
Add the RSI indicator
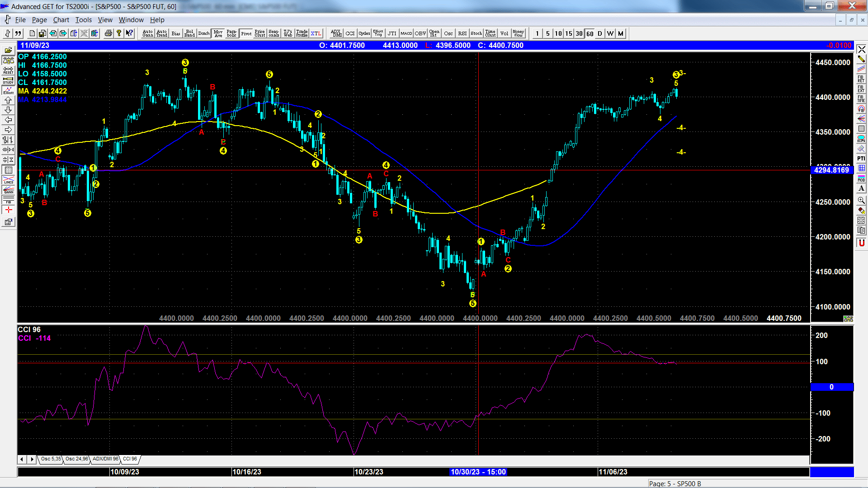(462, 33)
